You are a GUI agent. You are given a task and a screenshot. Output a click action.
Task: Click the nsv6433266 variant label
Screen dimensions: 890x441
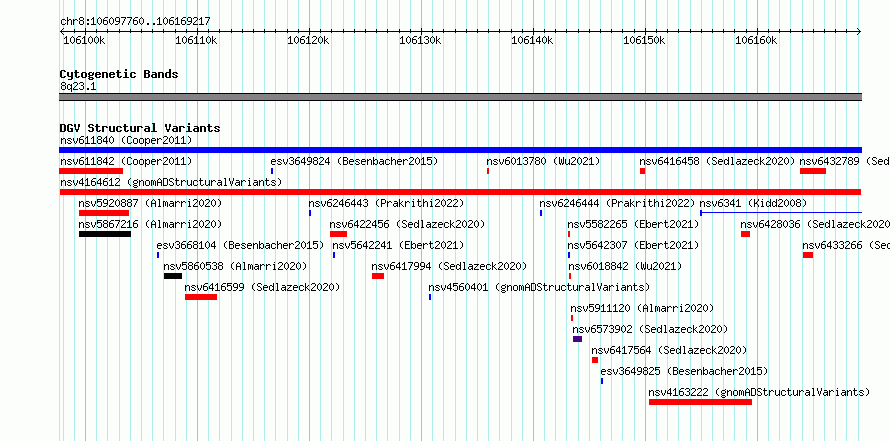[846, 245]
